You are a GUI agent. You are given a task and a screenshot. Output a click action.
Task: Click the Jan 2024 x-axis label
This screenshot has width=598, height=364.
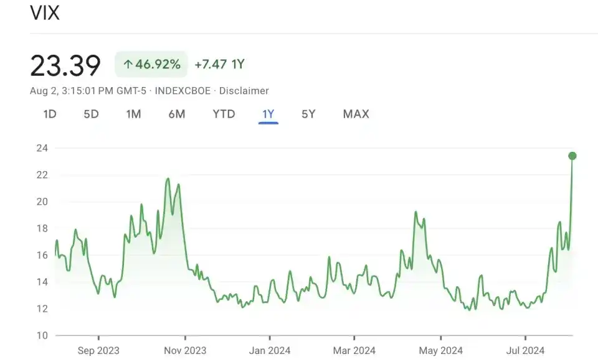270,351
